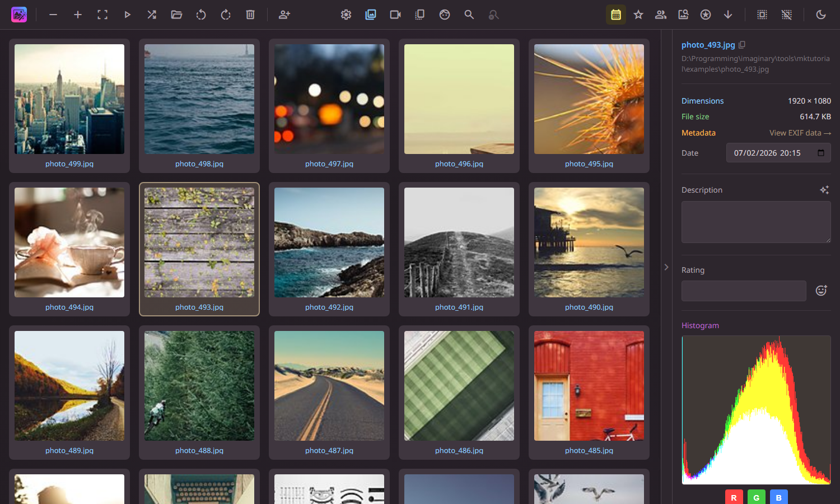The height and width of the screenshot is (504, 840).
Task: Collapse the right info panel
Action: 666,267
